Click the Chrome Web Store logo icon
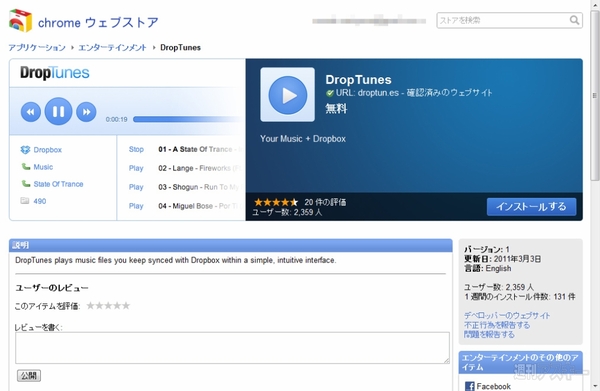600x391 pixels. pyautogui.click(x=20, y=21)
